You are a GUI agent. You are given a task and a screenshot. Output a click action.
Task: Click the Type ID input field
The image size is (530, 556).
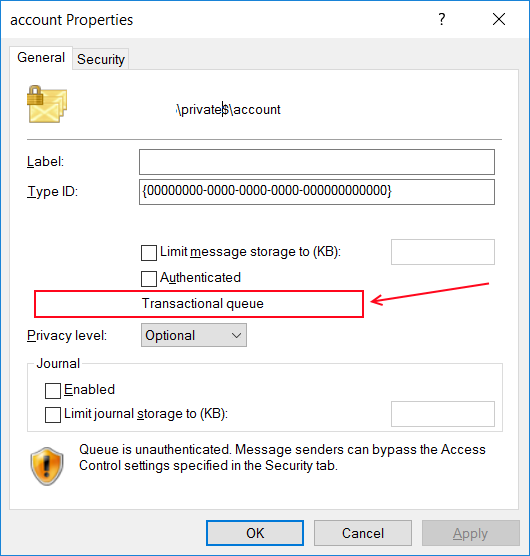click(x=317, y=192)
